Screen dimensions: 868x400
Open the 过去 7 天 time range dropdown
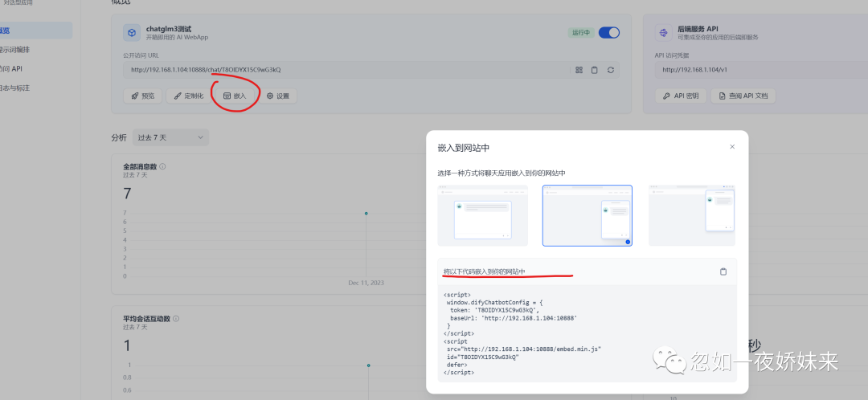coord(170,137)
